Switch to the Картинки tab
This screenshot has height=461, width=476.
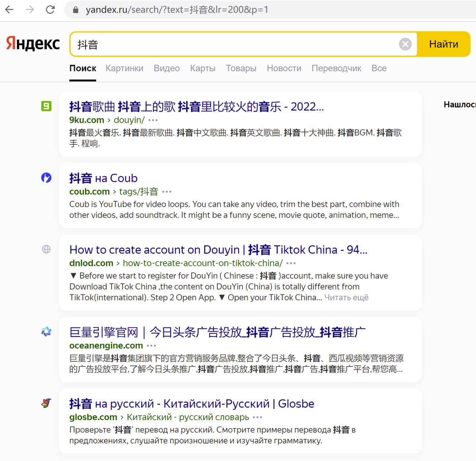coord(124,68)
